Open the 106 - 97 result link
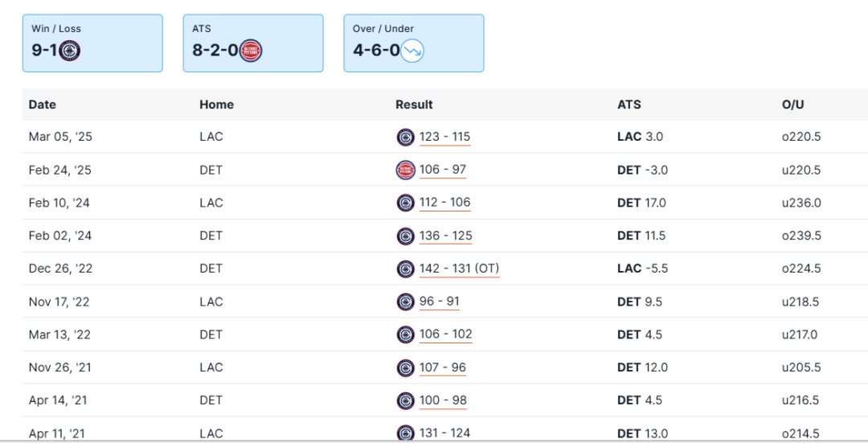Screen dimensions: 868x443 click(443, 170)
